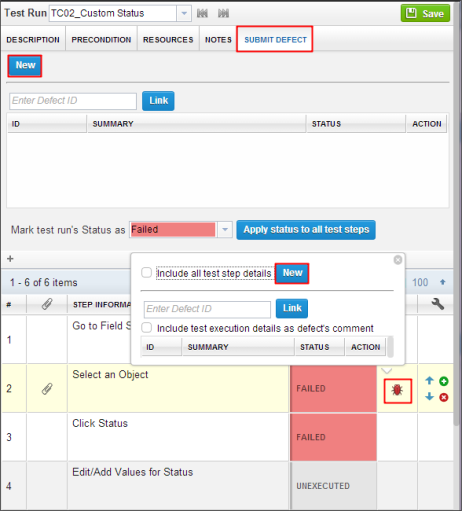This screenshot has height=511, width=462.
Task: Click the Failed status value field
Action: coord(173,229)
